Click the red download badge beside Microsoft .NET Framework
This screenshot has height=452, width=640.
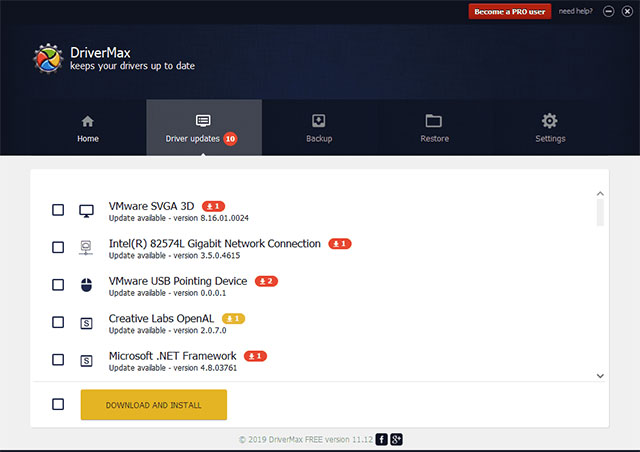tap(255, 355)
